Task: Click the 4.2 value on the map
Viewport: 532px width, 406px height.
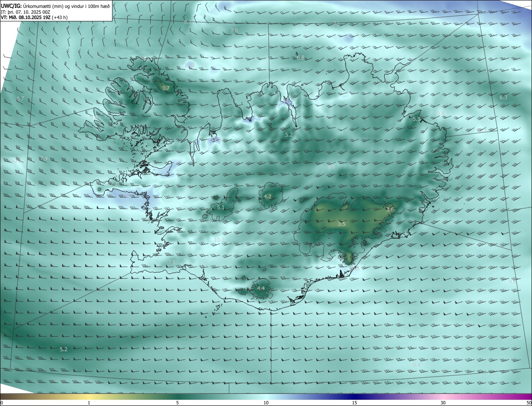Action: (x=268, y=196)
